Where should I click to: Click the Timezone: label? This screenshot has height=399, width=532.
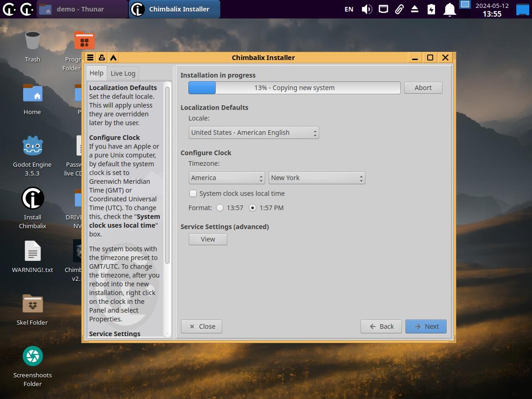click(204, 163)
